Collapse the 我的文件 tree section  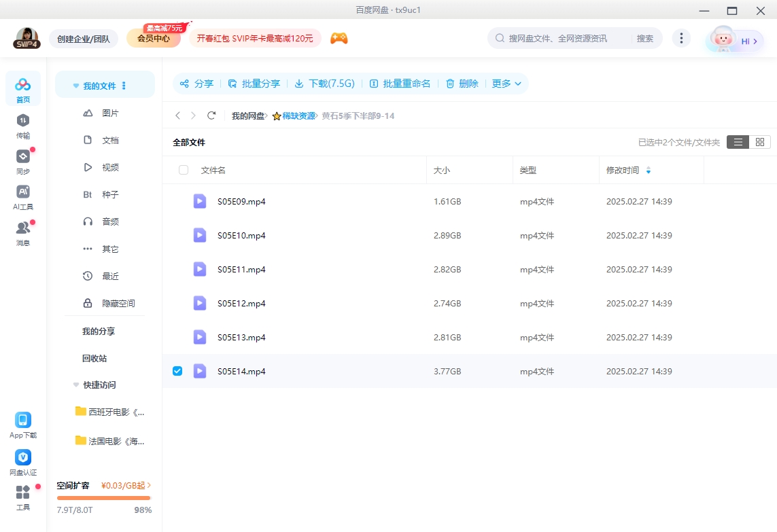pyautogui.click(x=75, y=84)
